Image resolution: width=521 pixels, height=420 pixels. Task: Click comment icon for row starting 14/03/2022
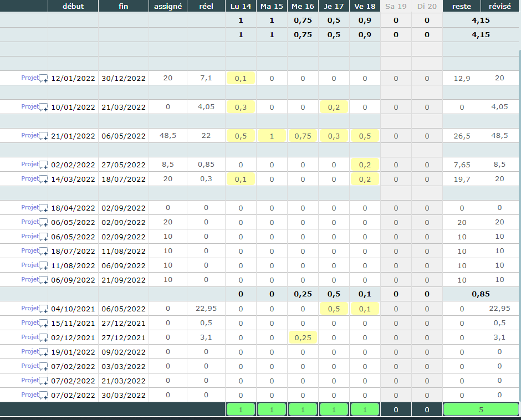(x=43, y=180)
